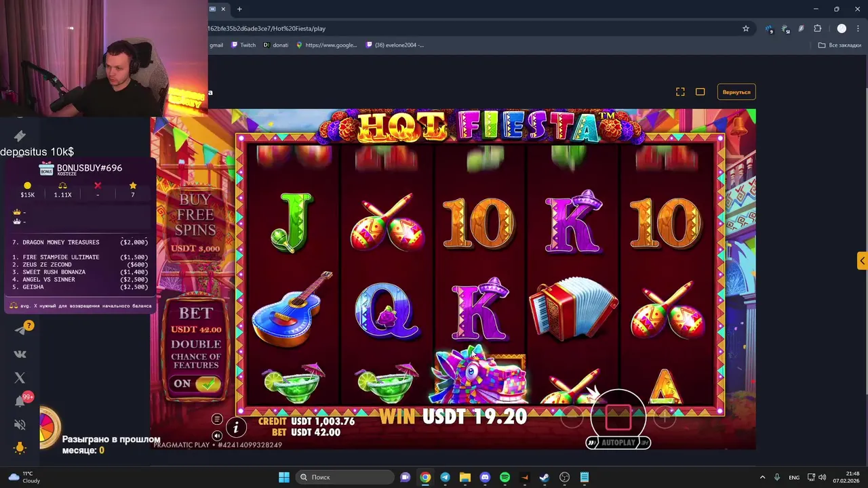Start Autoplay
The height and width of the screenshot is (488, 868).
coord(618,443)
